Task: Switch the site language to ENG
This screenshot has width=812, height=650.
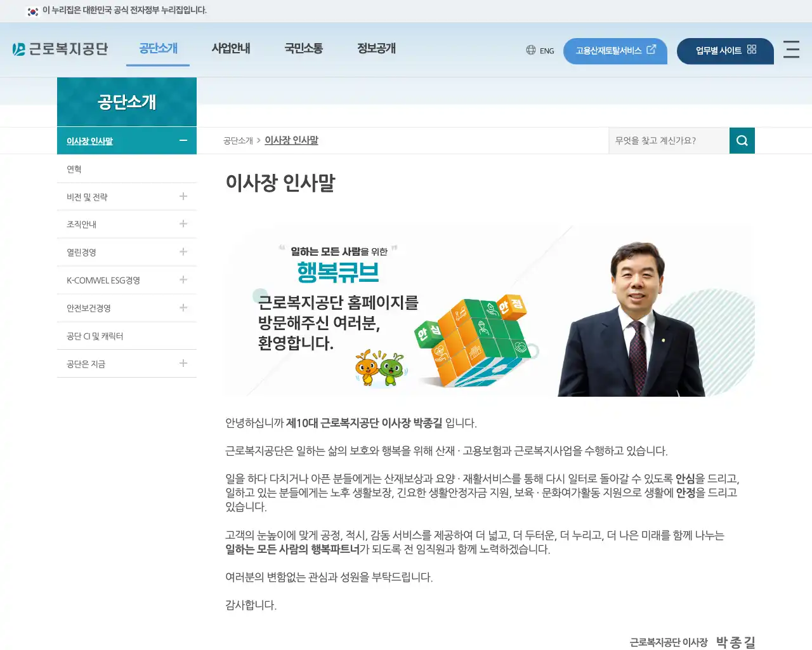Action: click(547, 50)
